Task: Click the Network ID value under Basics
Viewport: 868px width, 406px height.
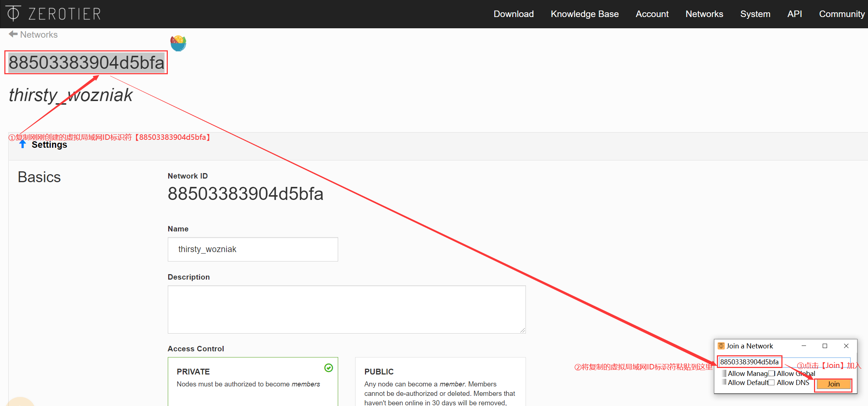Action: pos(245,193)
